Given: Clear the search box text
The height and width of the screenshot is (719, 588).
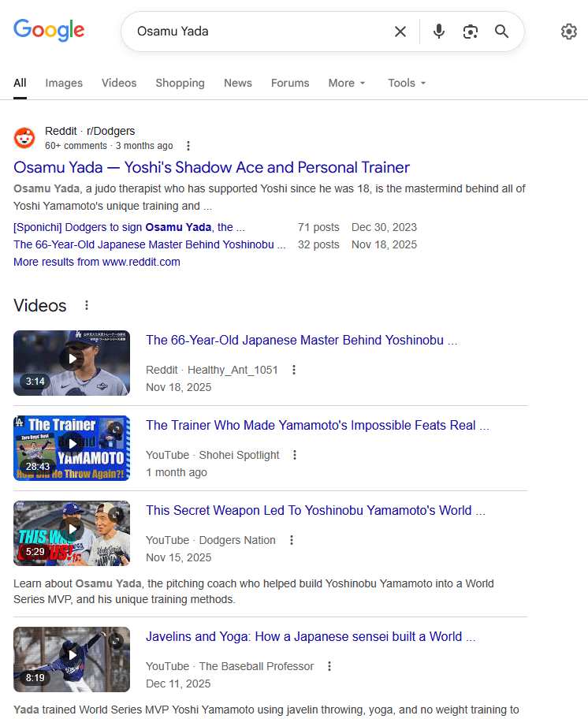Looking at the screenshot, I should click(400, 32).
